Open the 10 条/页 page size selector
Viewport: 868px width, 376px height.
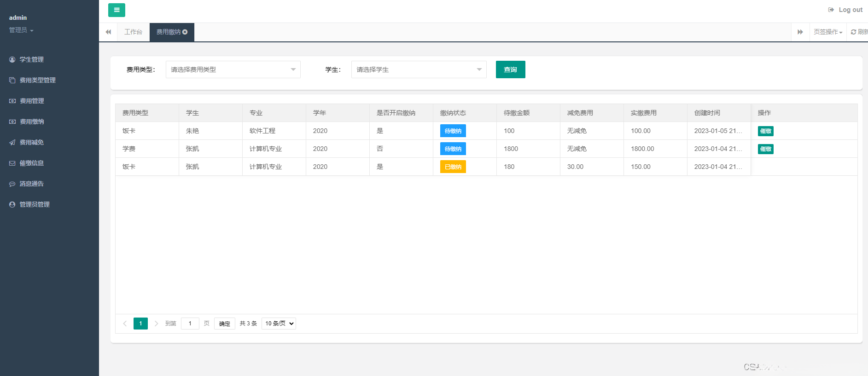[x=279, y=324]
